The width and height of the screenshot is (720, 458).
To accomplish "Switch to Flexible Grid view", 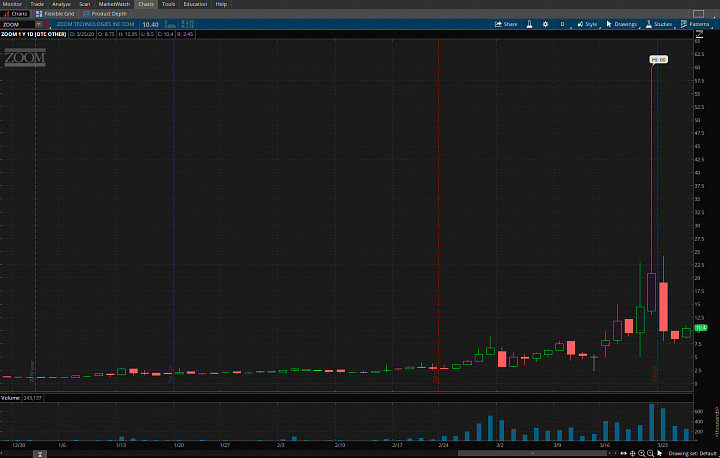I will 55,14.
